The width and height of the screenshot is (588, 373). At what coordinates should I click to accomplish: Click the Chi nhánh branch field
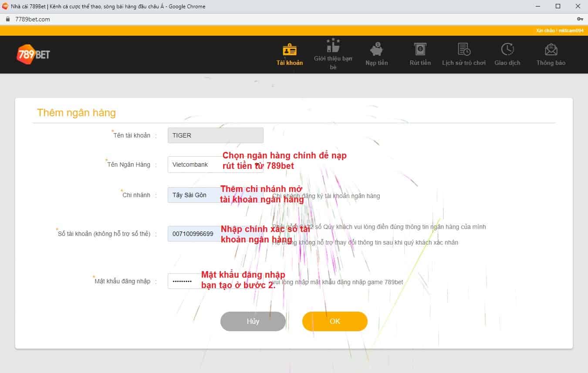[195, 195]
